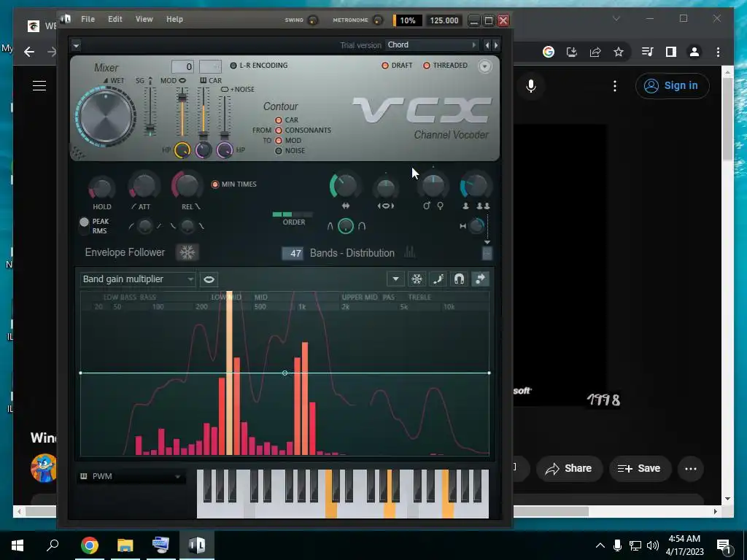This screenshot has height=560, width=747.
Task: Click the unison voices knob with person icons
Action: click(x=476, y=186)
